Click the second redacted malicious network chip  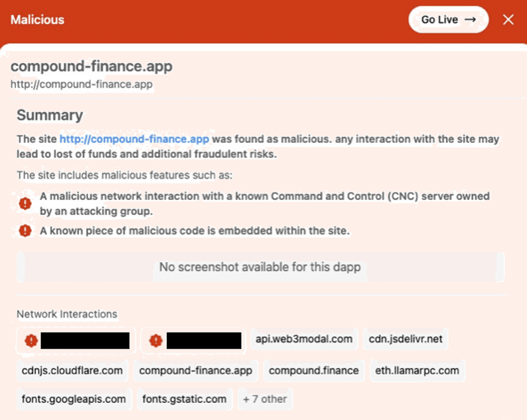(x=193, y=341)
